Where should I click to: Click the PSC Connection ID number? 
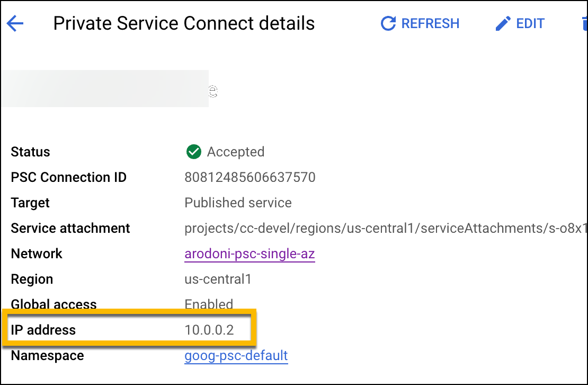click(250, 178)
